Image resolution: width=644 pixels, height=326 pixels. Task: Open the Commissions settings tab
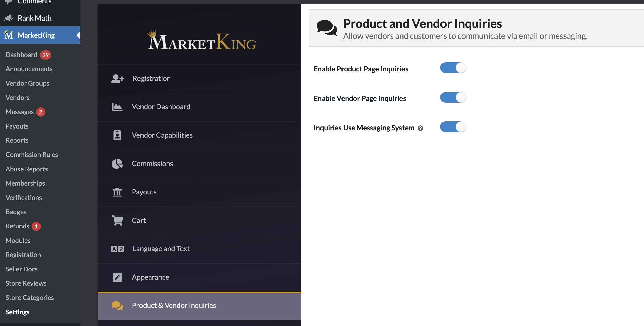point(199,164)
